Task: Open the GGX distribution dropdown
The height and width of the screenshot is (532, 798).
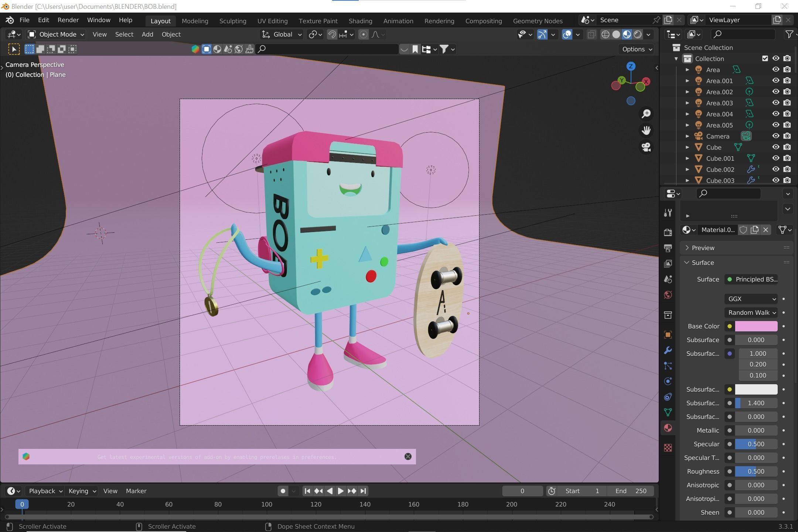Action: coord(751,299)
